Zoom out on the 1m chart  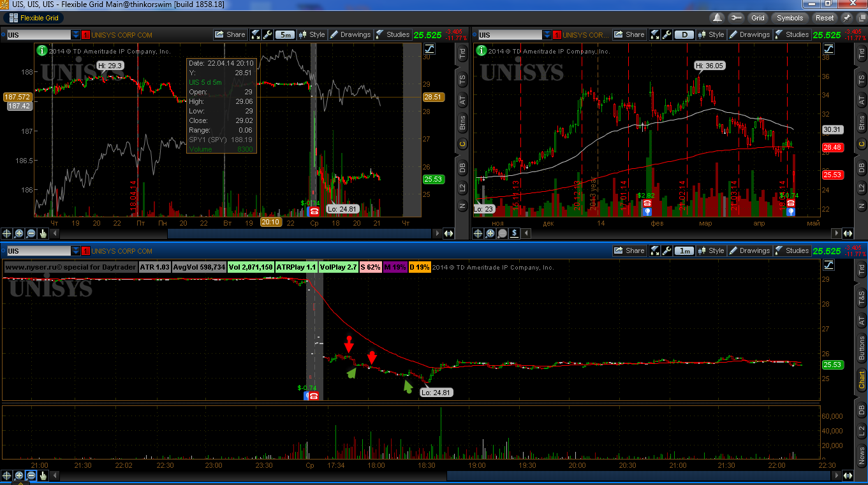[x=31, y=475]
